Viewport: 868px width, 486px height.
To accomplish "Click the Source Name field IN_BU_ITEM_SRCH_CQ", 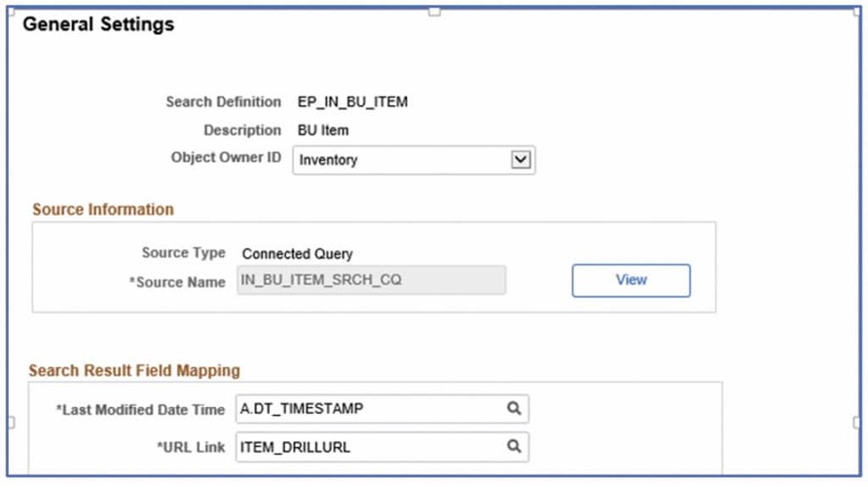I will click(x=371, y=280).
